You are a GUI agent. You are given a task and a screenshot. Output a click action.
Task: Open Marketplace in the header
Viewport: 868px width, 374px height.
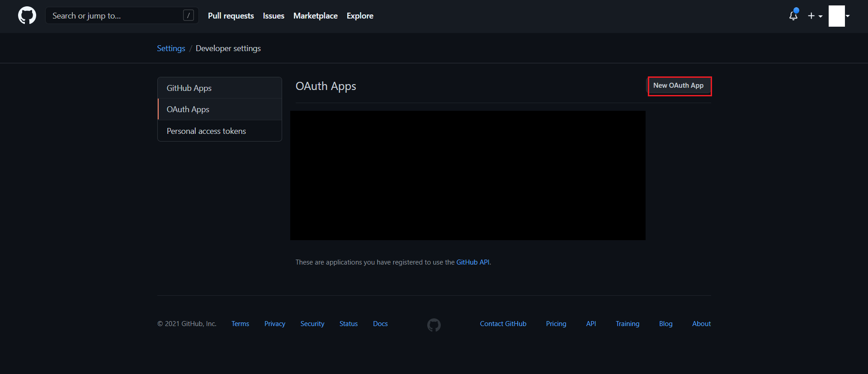coord(316,16)
